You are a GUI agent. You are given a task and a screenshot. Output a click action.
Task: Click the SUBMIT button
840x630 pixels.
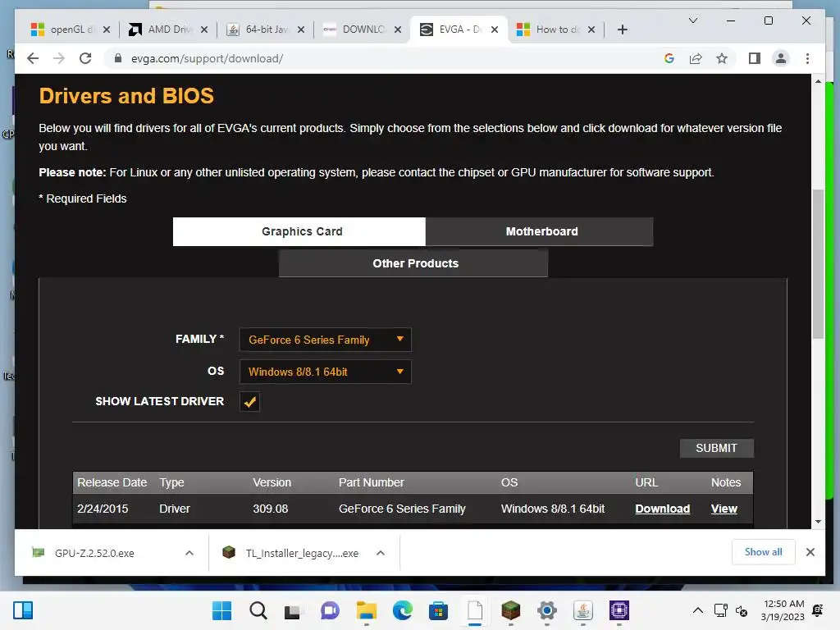pyautogui.click(x=716, y=448)
